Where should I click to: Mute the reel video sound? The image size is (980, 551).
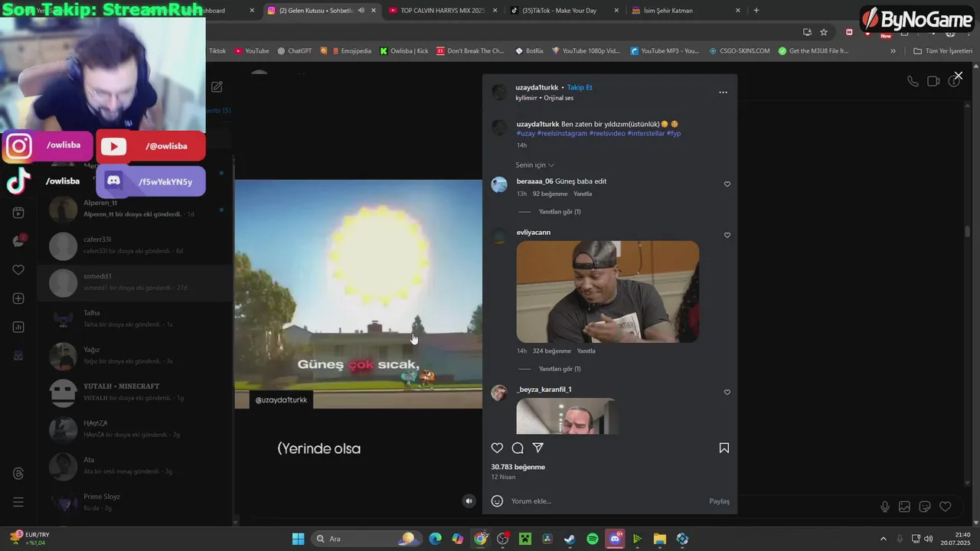click(469, 500)
